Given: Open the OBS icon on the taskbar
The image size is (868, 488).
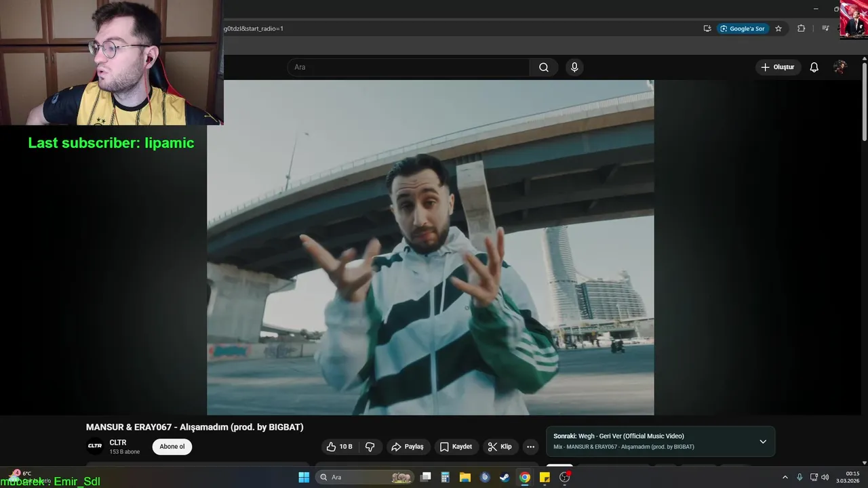Looking at the screenshot, I should point(565,477).
